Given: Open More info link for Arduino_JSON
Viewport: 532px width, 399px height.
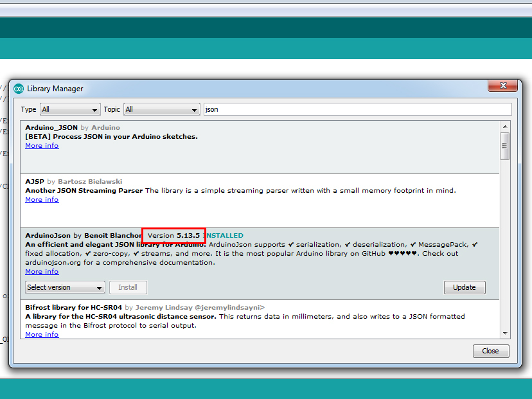Looking at the screenshot, I should tap(42, 146).
